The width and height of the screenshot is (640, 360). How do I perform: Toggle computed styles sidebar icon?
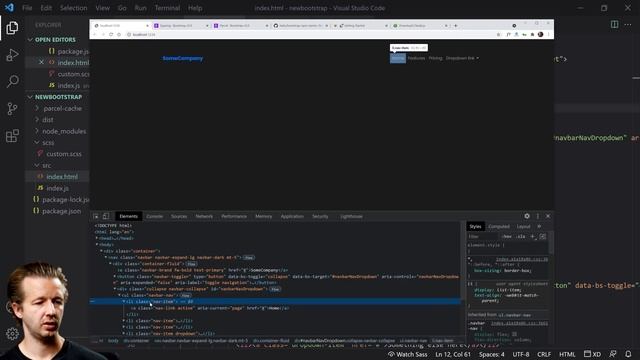[542, 236]
